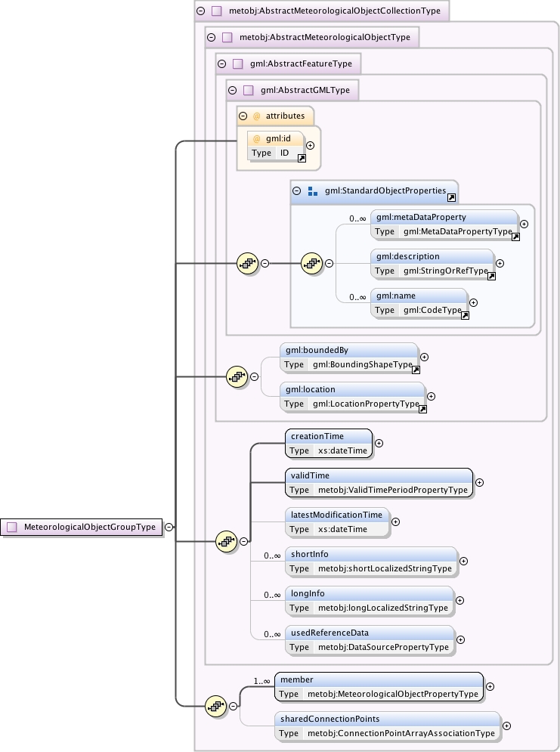
Task: Expand shortInfo element
Action: 463,561
